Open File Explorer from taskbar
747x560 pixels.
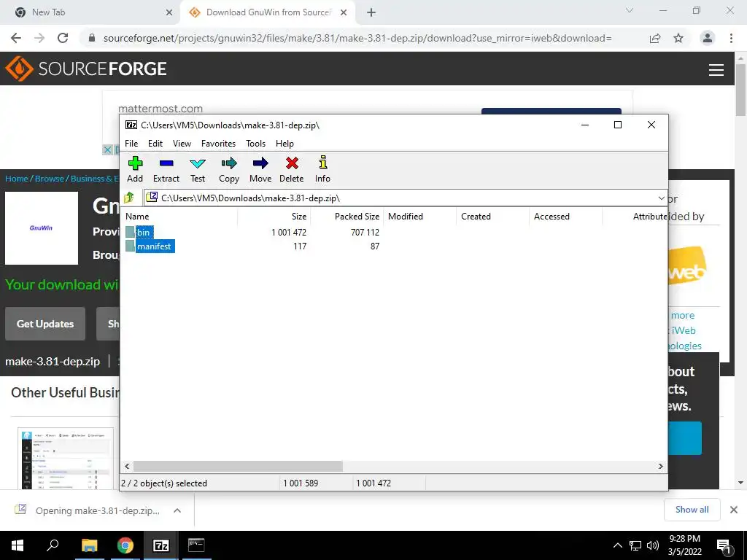tap(89, 545)
